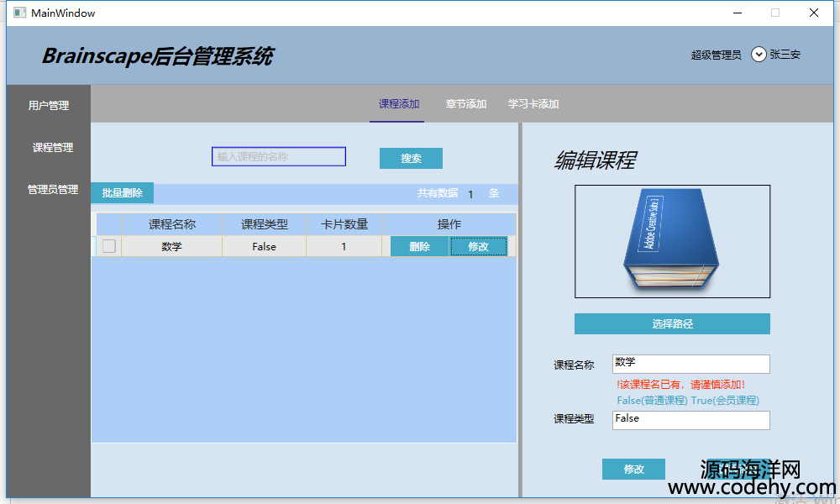This screenshot has width=840, height=504.
Task: Tick the checkbox for the 数学 row
Action: pyautogui.click(x=108, y=246)
